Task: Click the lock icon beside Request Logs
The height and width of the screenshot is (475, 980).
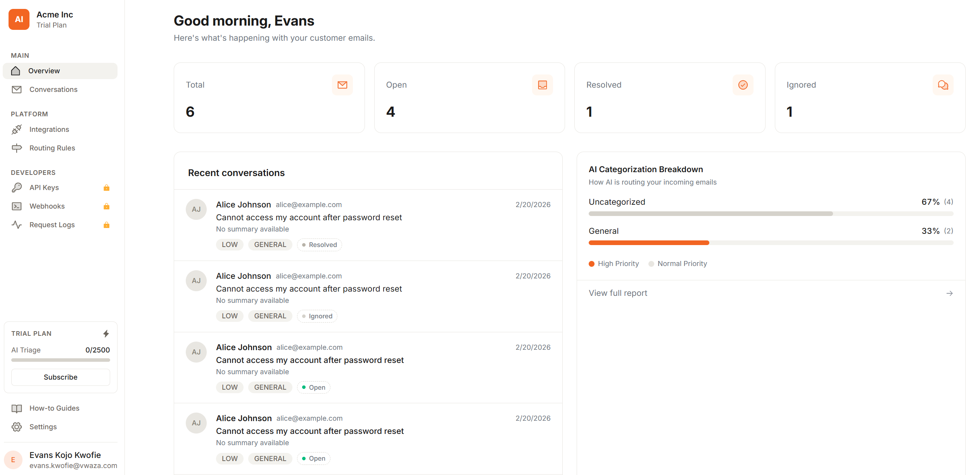Action: (107, 225)
